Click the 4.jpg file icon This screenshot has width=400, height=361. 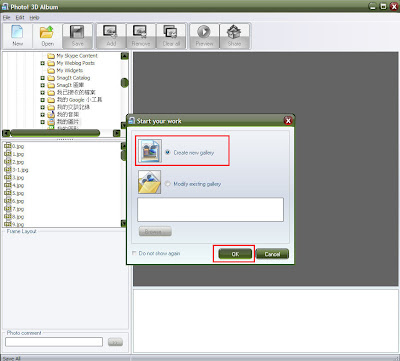(x=8, y=185)
